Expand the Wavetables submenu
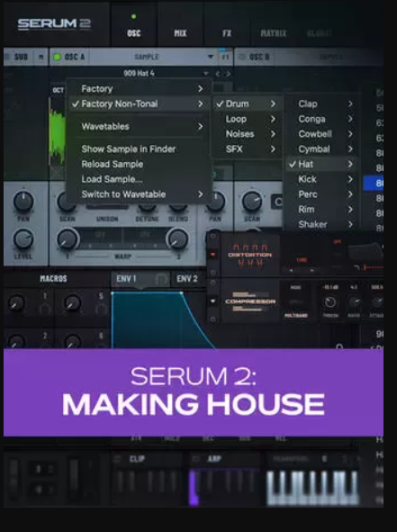The width and height of the screenshot is (397, 532). tap(140, 127)
